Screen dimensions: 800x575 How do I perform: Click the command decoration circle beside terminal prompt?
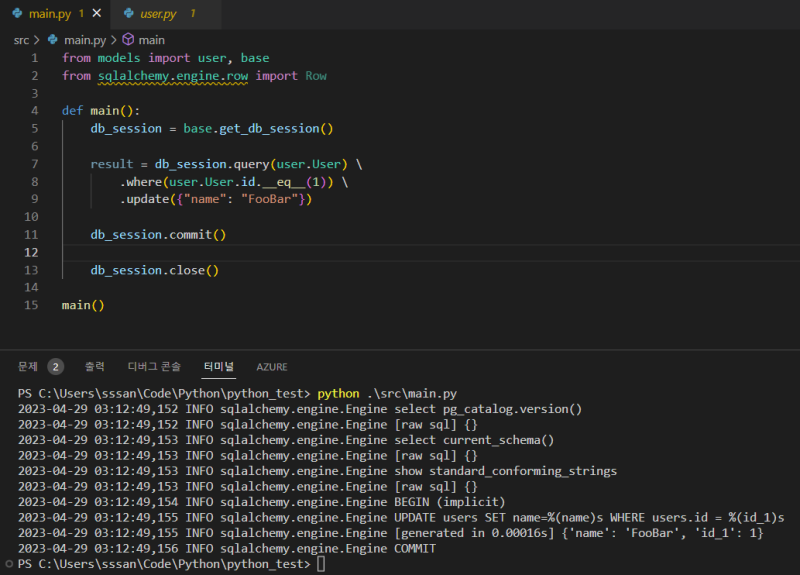(9, 564)
